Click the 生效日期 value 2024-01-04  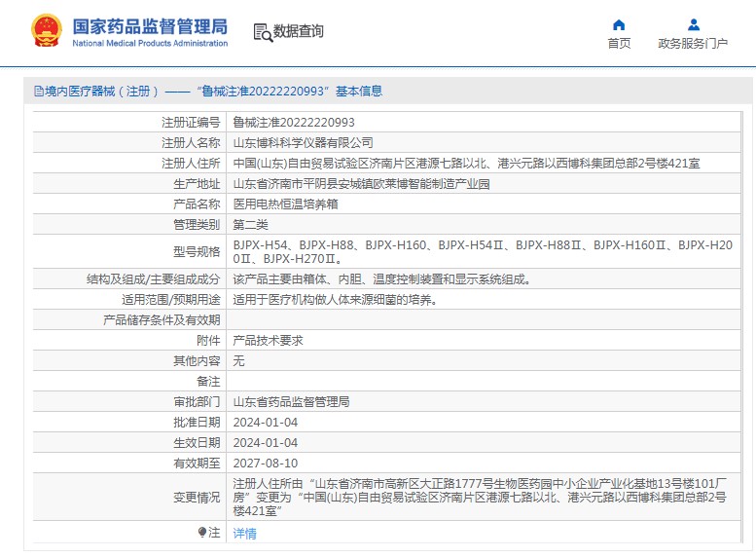266,443
